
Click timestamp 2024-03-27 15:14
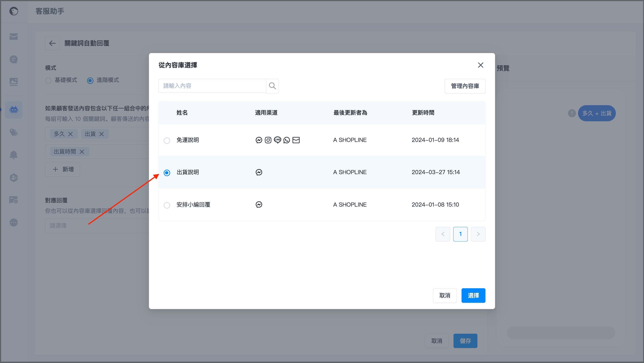[436, 172]
